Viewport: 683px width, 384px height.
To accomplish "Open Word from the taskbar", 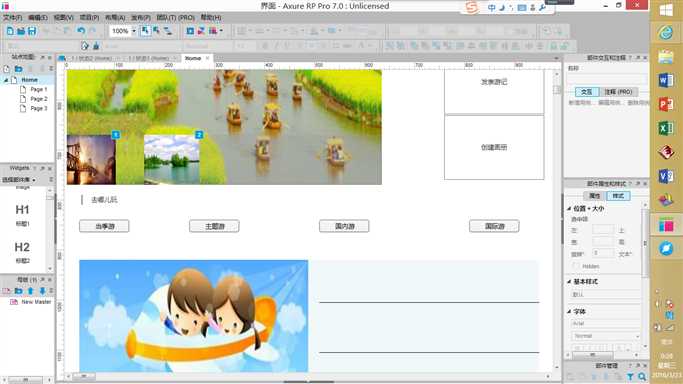I will click(x=666, y=81).
